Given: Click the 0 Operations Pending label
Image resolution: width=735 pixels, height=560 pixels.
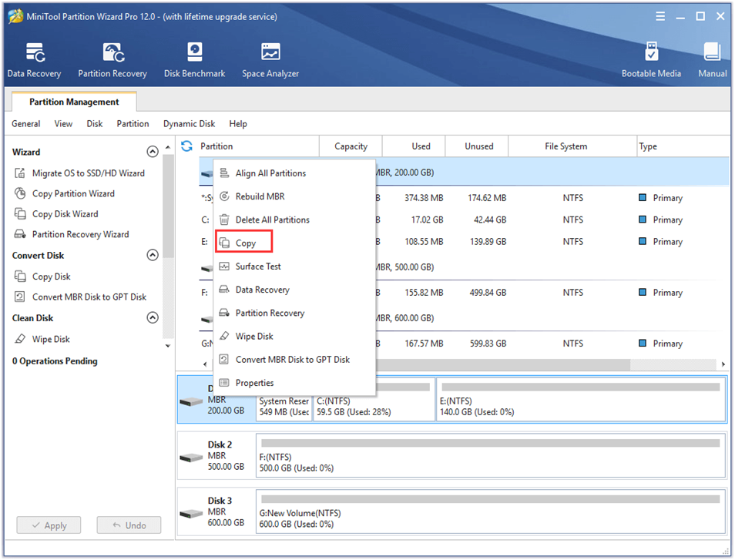Looking at the screenshot, I should (x=55, y=361).
